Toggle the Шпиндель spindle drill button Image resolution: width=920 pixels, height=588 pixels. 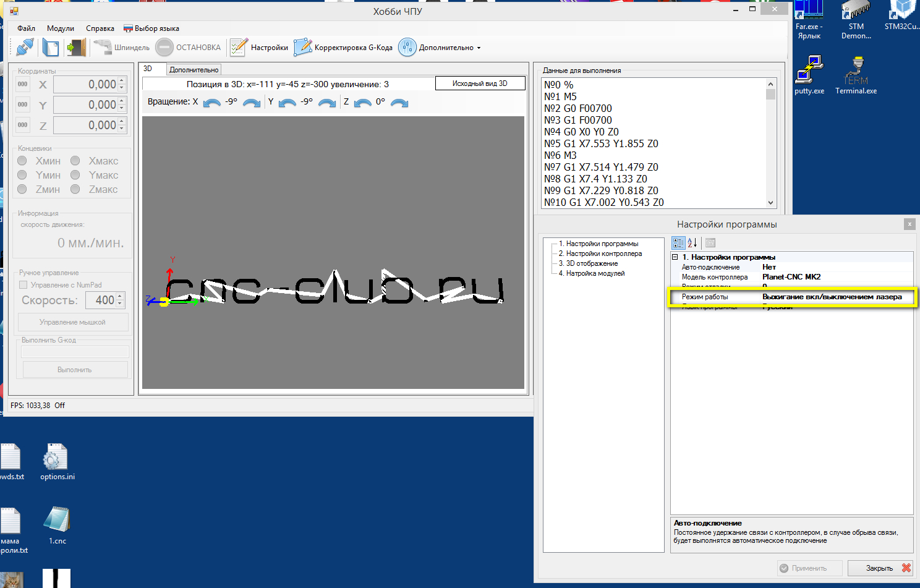click(x=122, y=47)
